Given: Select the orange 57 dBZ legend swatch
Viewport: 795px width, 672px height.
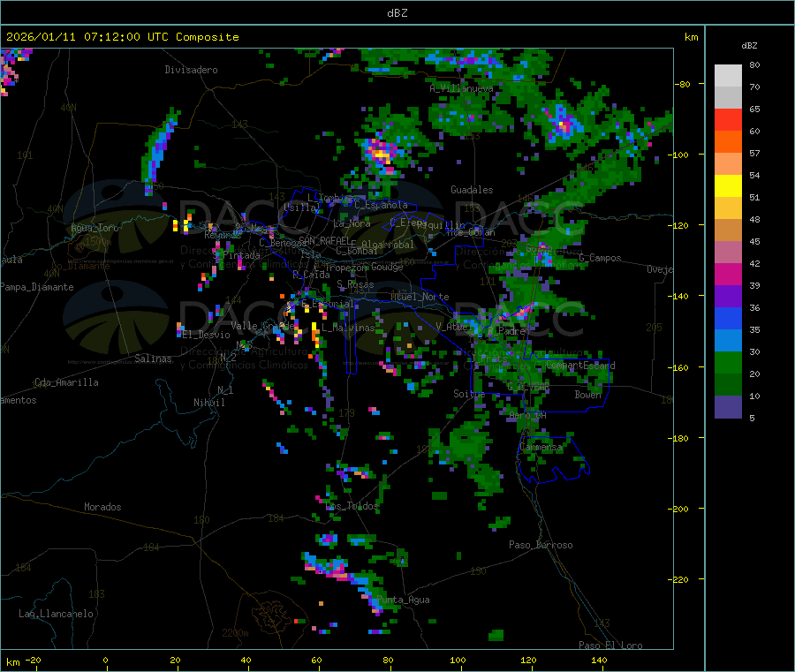Looking at the screenshot, I should click(x=728, y=142).
